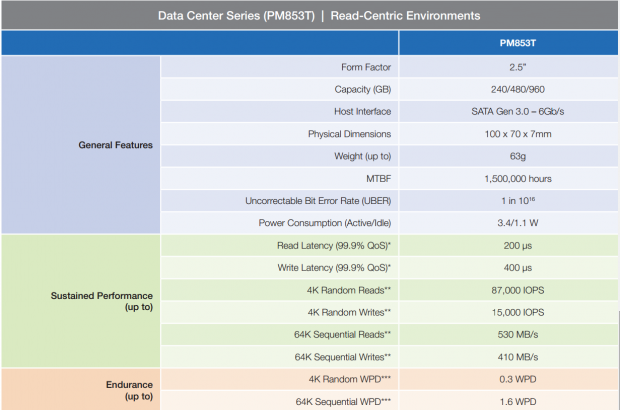This screenshot has height=410, width=620.
Task: Click the '4K Random Writes' label
Action: [349, 312]
